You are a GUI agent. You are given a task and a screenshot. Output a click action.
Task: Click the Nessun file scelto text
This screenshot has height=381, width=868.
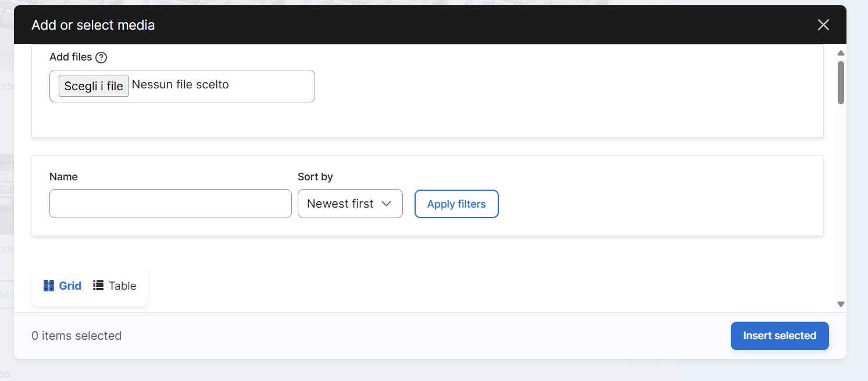pyautogui.click(x=180, y=85)
